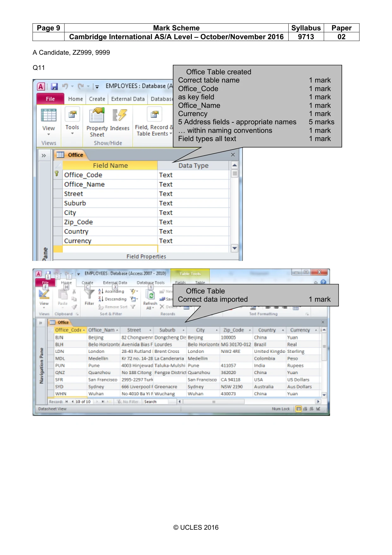Select the Suburb field name row
This screenshot has height=555, width=392.
[110, 203]
